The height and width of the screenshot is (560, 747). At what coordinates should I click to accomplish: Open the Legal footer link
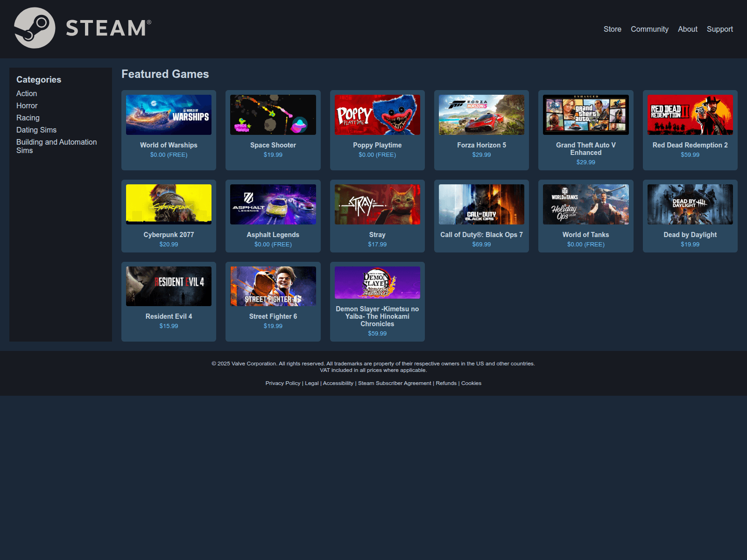coord(312,383)
